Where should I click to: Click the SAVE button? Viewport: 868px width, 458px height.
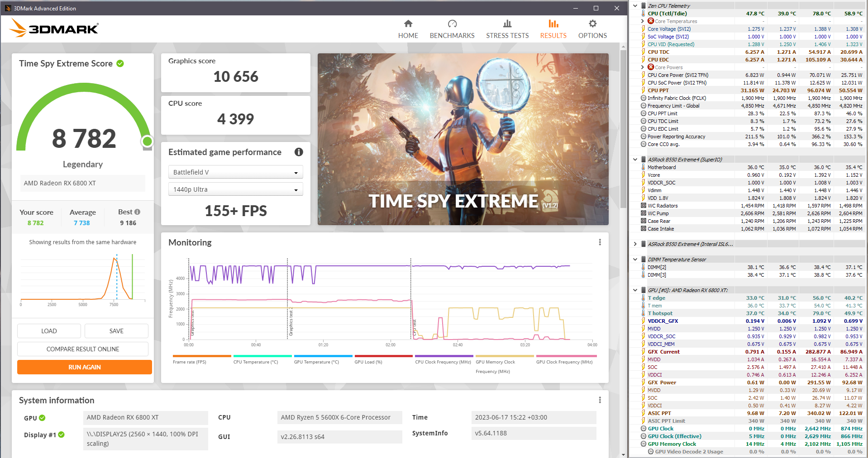click(116, 331)
